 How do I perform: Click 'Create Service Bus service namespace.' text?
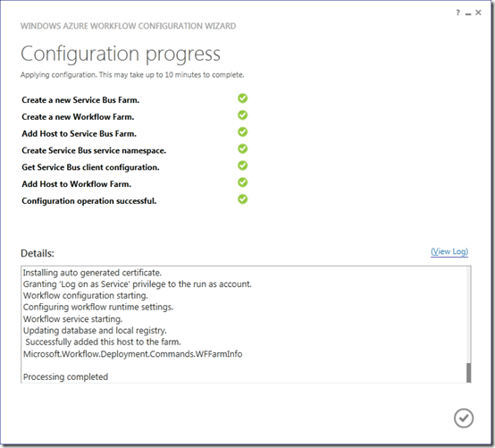(94, 151)
